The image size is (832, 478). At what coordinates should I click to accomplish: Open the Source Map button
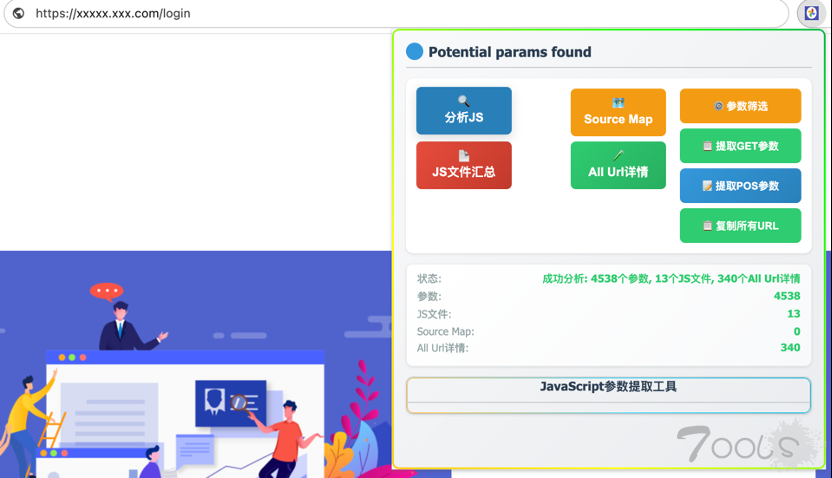coord(618,112)
